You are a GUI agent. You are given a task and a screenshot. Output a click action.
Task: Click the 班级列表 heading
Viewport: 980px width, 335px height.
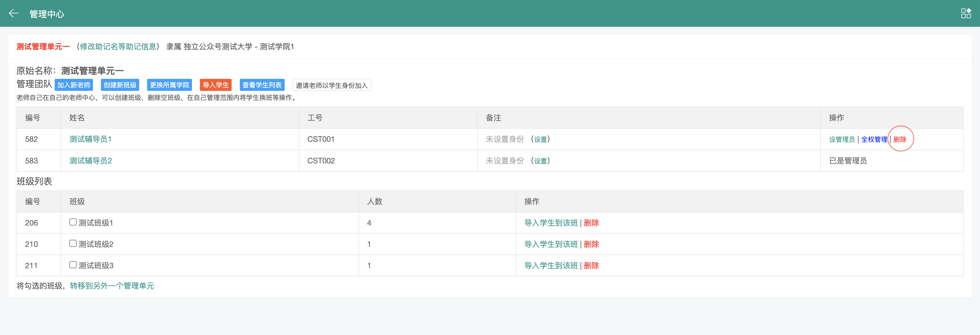[34, 181]
